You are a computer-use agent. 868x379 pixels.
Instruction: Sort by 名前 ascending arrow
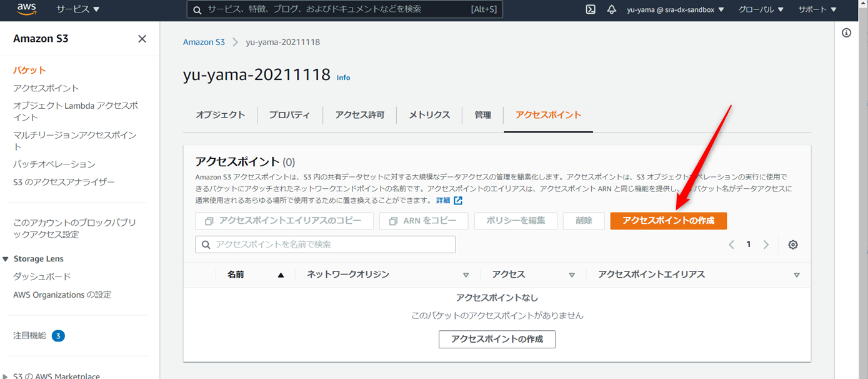coord(281,275)
